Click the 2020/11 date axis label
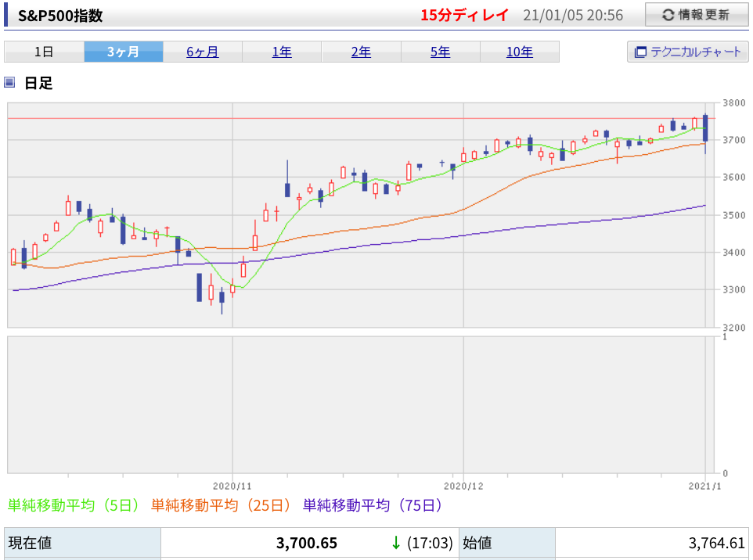This screenshot has height=560, width=753. (x=232, y=486)
